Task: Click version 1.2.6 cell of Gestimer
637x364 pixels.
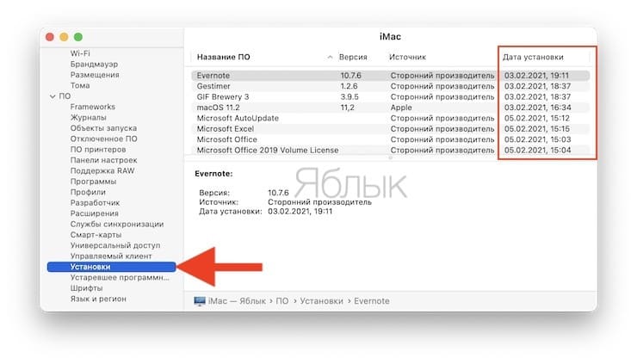Action: (349, 86)
